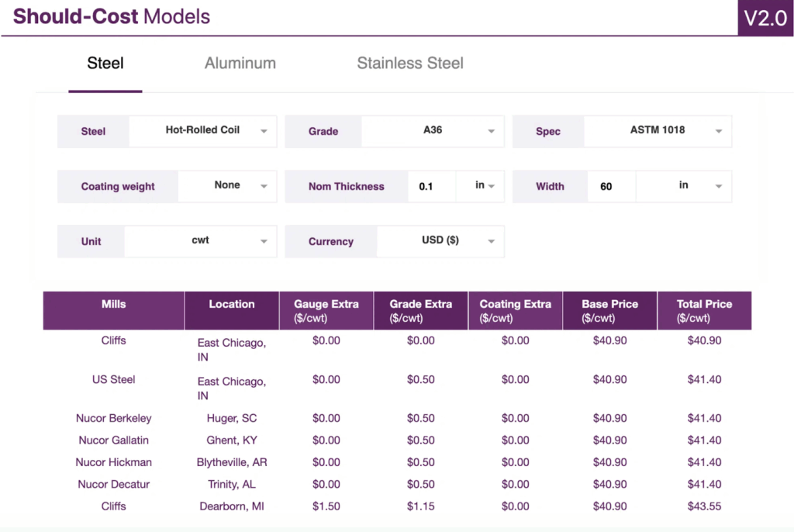Click the Nucor Berkeley mill row

(114, 418)
